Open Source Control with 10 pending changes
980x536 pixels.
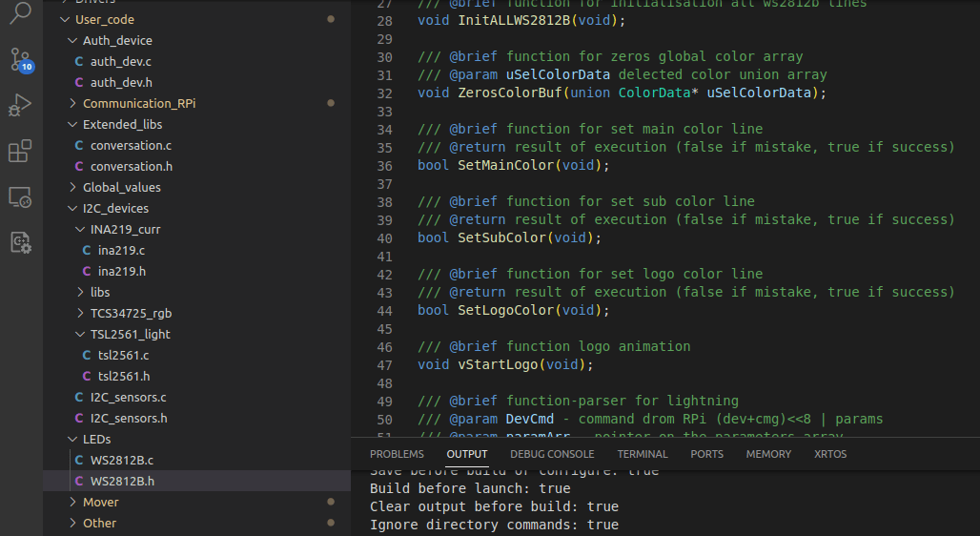21,60
